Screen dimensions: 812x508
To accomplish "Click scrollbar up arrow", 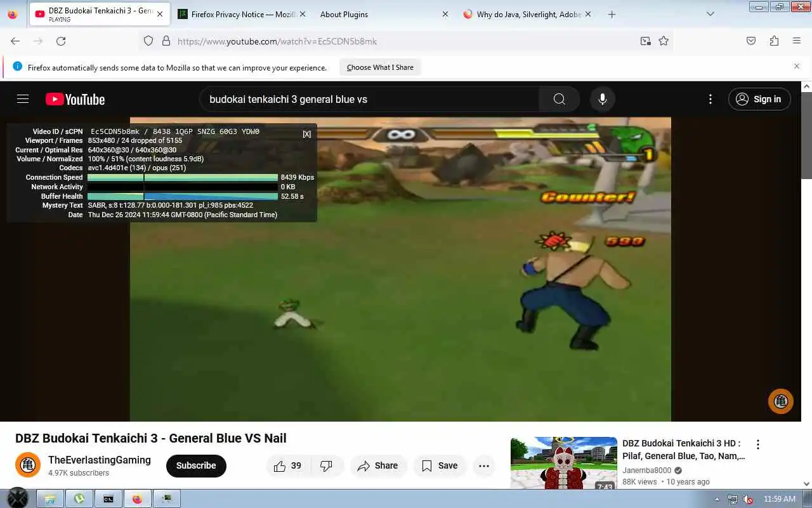I will tap(807, 86).
